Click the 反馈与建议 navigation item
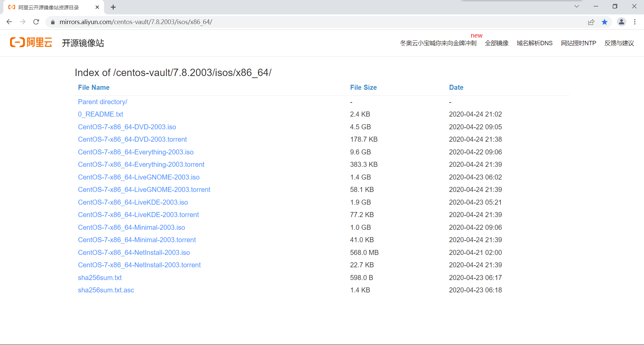The width and height of the screenshot is (644, 345). [x=619, y=43]
